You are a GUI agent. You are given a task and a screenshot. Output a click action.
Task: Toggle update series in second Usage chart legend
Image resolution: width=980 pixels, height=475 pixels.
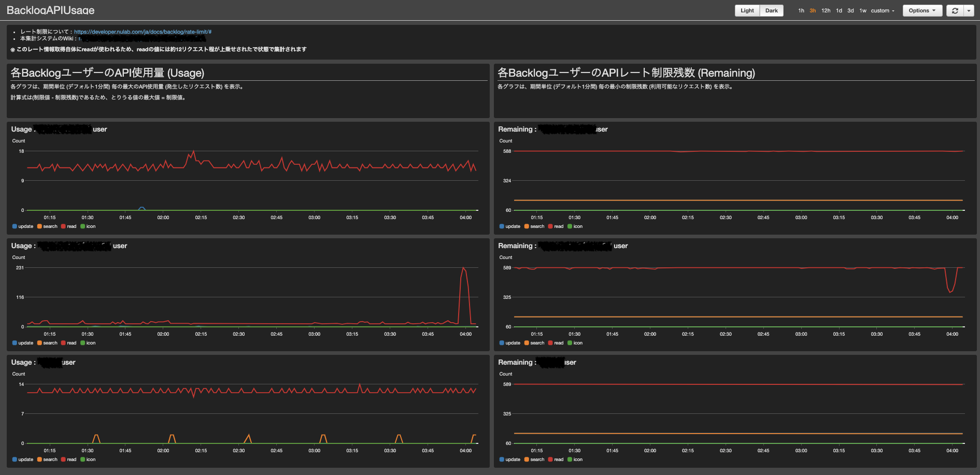(23, 343)
